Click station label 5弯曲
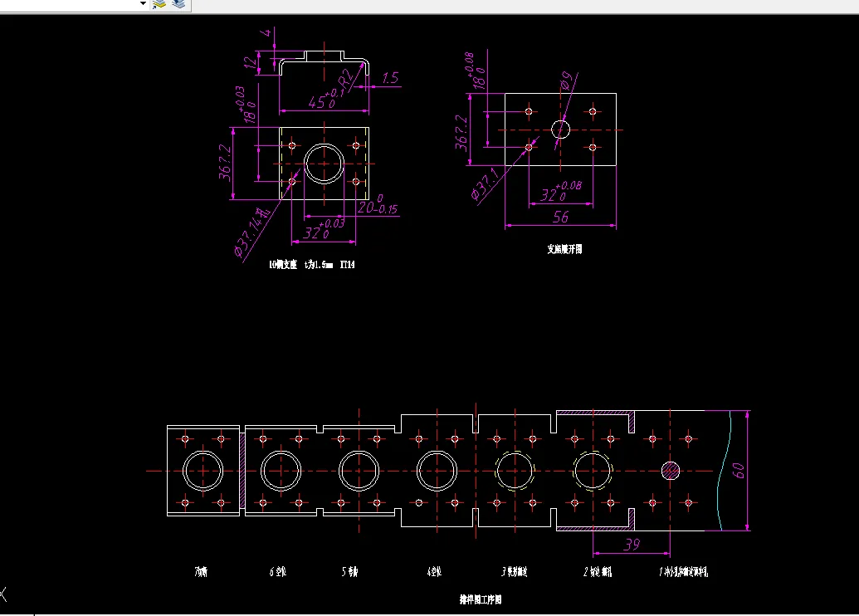The height and width of the screenshot is (616, 859). click(x=350, y=570)
